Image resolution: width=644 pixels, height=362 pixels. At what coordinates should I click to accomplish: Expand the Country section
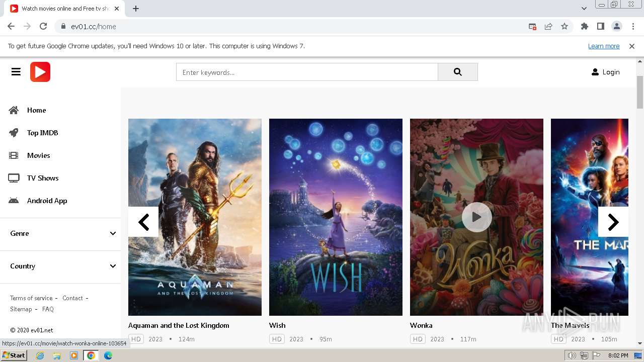click(x=63, y=266)
